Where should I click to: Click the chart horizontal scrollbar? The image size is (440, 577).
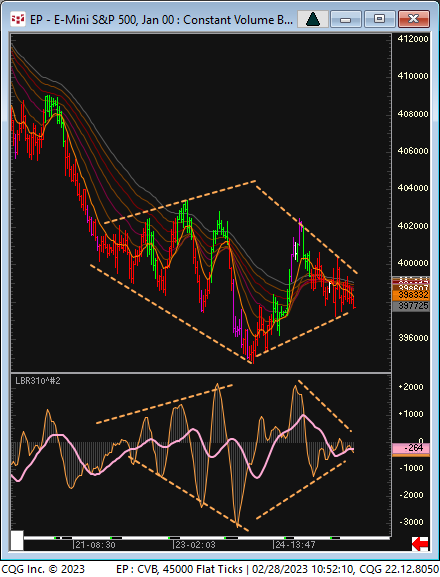207,538
